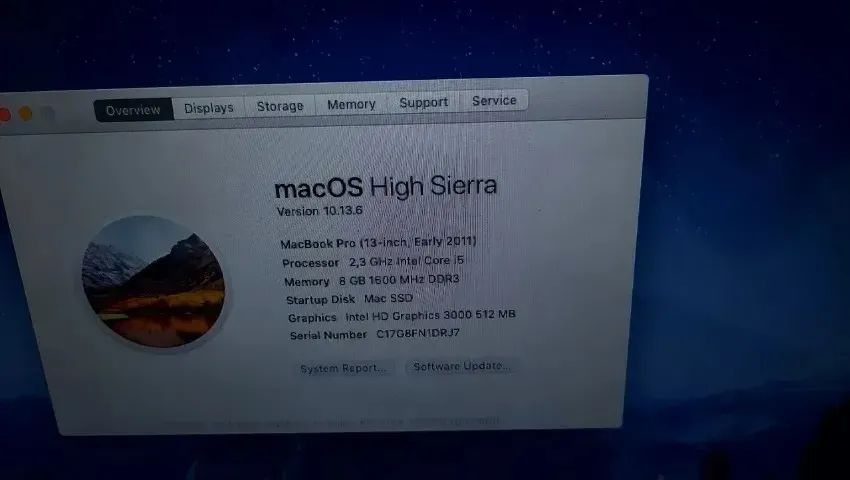
Task: Click the 'Serial Number' label
Action: 329,335
